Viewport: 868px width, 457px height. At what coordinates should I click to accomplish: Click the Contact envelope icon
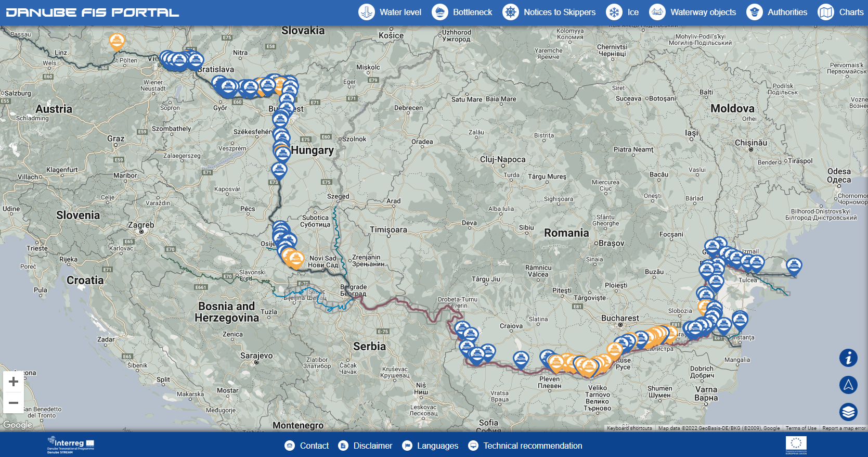pos(290,446)
